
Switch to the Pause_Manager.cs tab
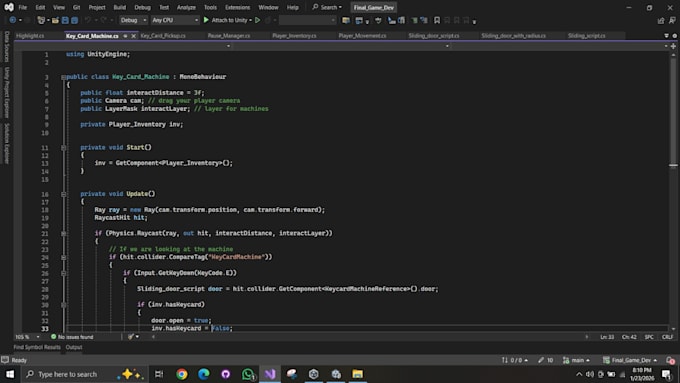(x=229, y=36)
